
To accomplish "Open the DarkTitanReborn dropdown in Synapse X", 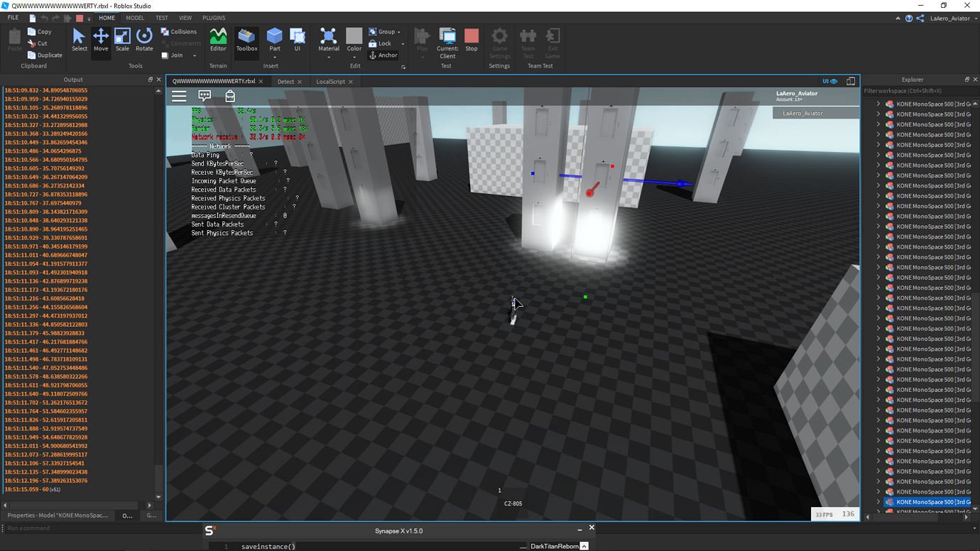I will coord(584,546).
